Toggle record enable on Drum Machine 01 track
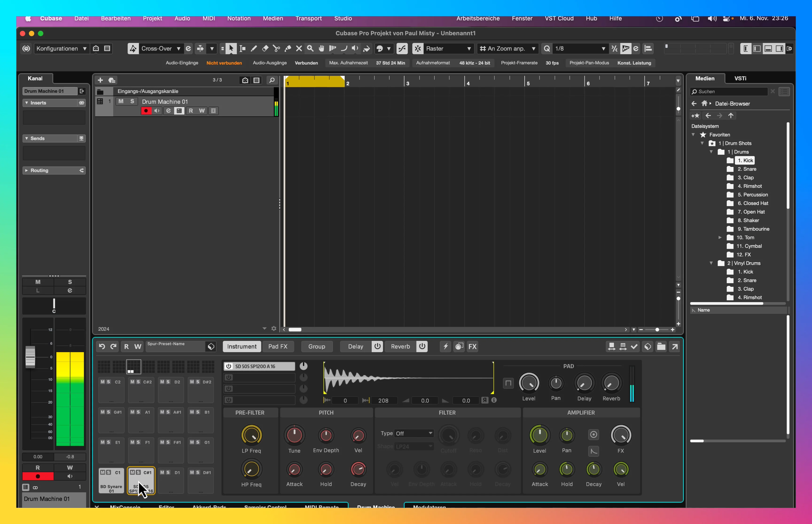 pyautogui.click(x=146, y=111)
